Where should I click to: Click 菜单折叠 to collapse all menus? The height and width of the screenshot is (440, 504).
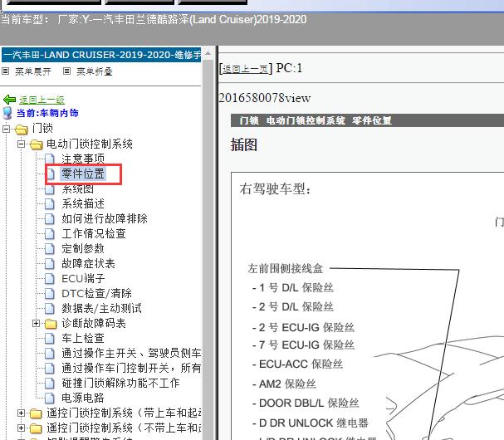click(x=94, y=71)
